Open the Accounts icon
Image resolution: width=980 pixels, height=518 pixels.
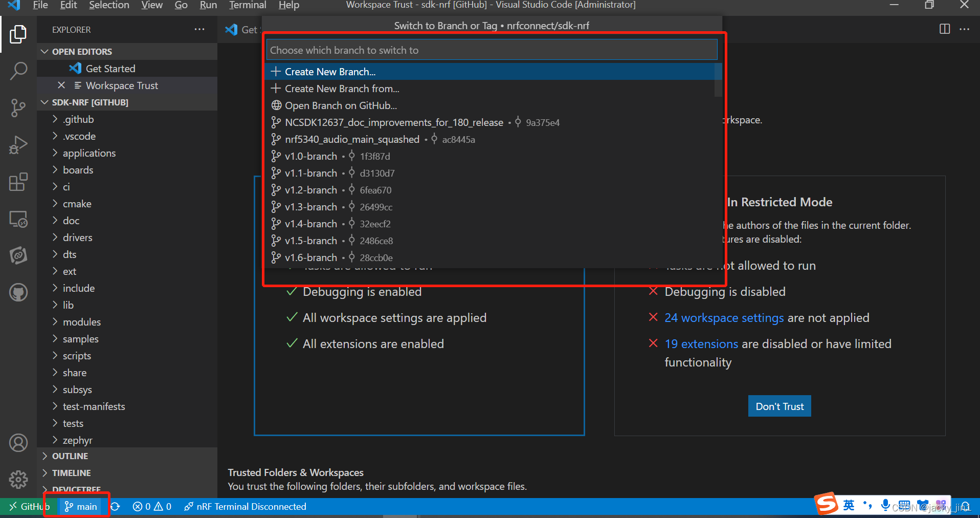[x=18, y=443]
